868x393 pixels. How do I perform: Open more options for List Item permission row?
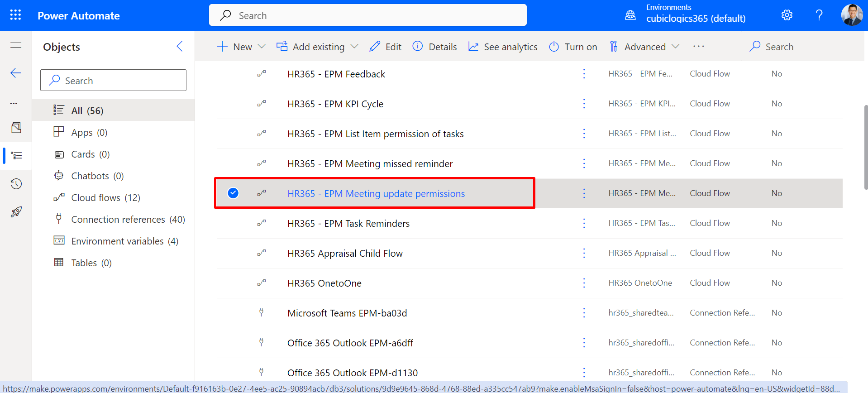click(584, 134)
